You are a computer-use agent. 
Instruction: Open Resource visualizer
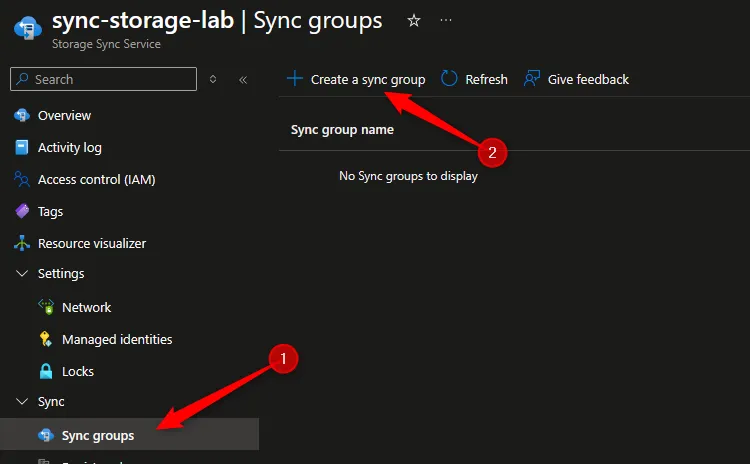92,243
